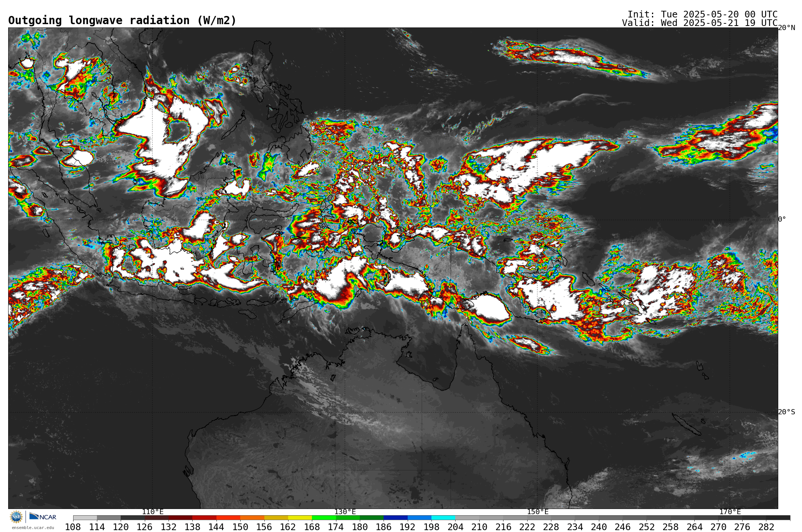This screenshot has height=532, width=802.
Task: Click the colorbar value label 204
Action: click(x=455, y=527)
